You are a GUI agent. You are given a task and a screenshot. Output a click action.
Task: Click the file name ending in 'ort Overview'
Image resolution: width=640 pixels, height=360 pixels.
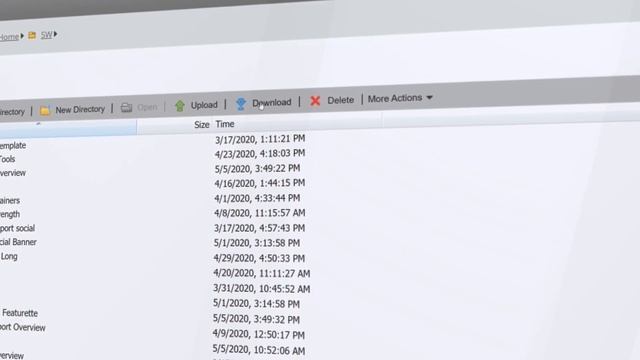pos(23,328)
